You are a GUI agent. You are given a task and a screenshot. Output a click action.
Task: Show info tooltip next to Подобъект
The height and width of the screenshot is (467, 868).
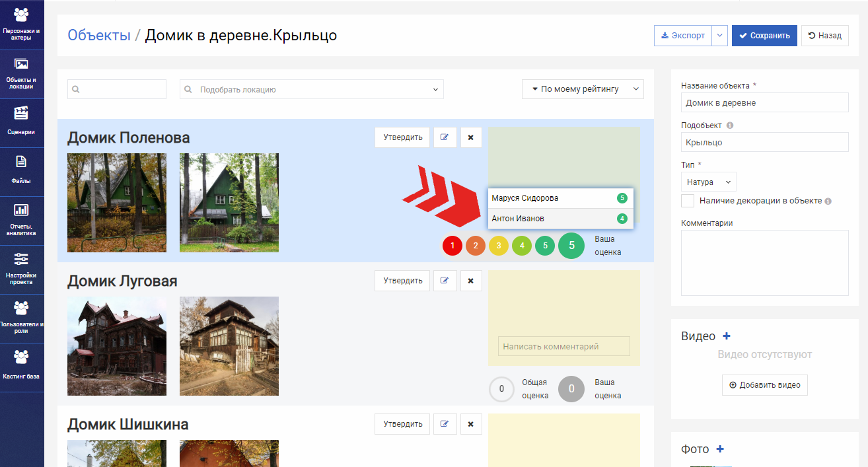pyautogui.click(x=729, y=125)
